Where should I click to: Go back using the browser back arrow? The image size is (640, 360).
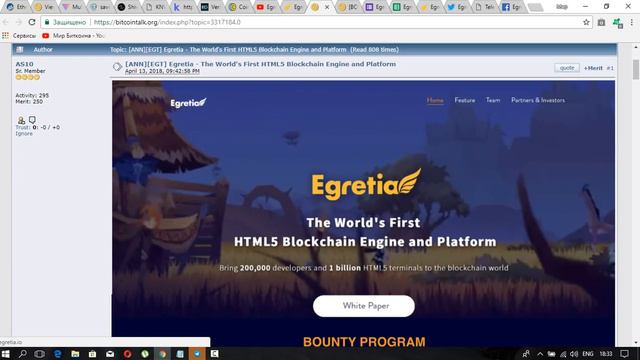[x=6, y=22]
